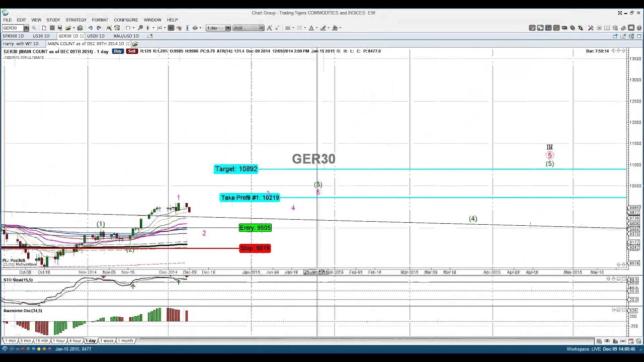
Task: Click the Entry: 9505 order label
Action: tap(255, 228)
